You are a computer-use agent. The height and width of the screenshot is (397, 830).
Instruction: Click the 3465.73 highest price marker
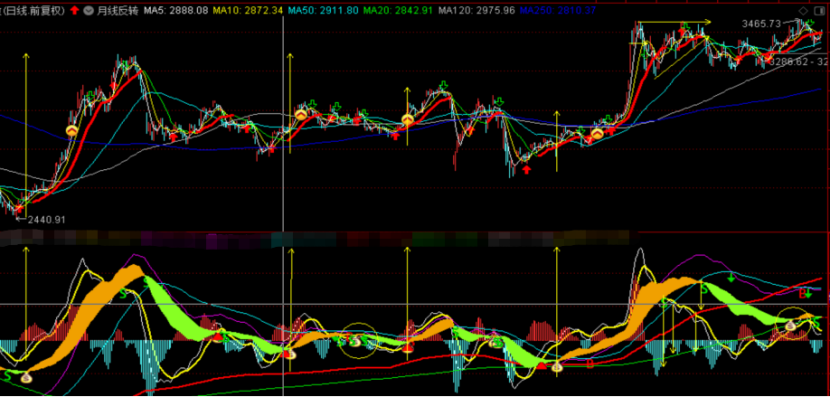click(762, 23)
